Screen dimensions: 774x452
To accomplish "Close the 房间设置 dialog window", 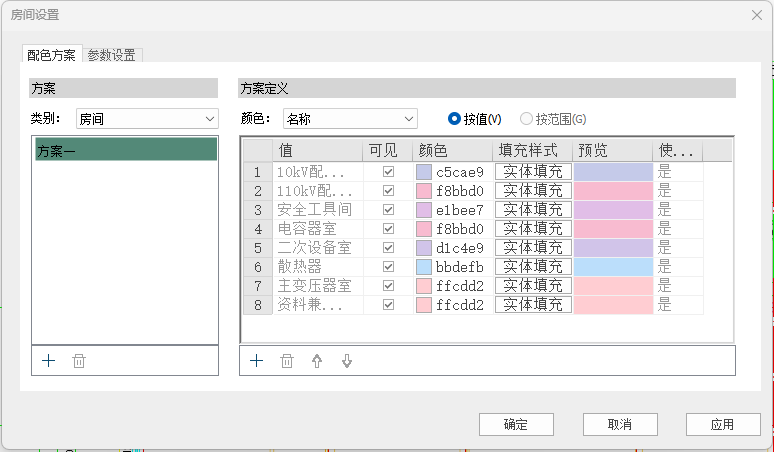I will click(x=755, y=15).
